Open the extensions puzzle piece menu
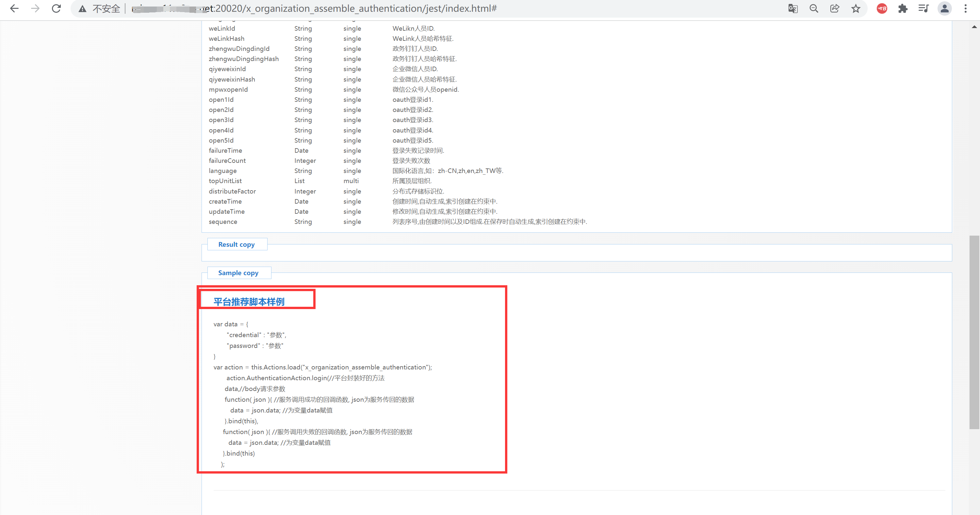980x515 pixels. point(903,8)
